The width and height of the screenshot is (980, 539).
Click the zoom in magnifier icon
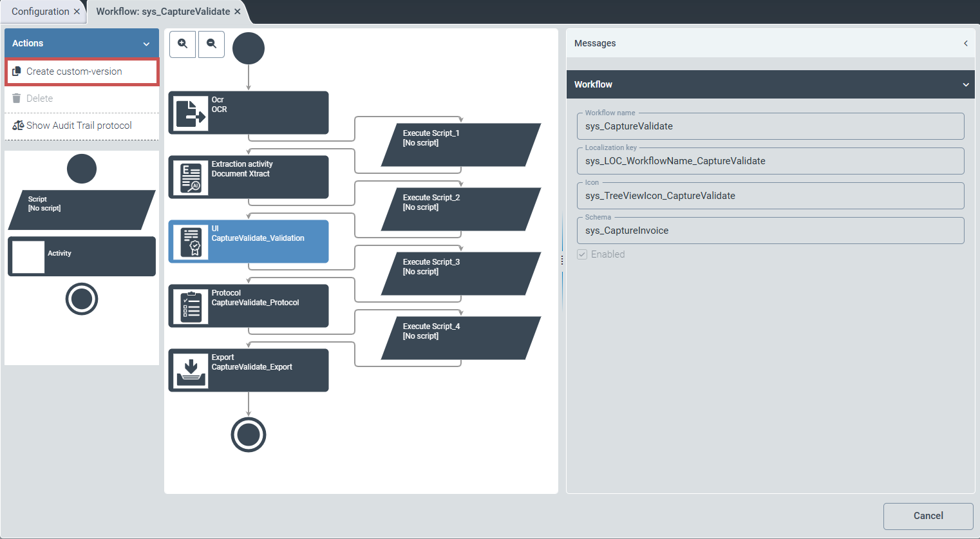[182, 45]
